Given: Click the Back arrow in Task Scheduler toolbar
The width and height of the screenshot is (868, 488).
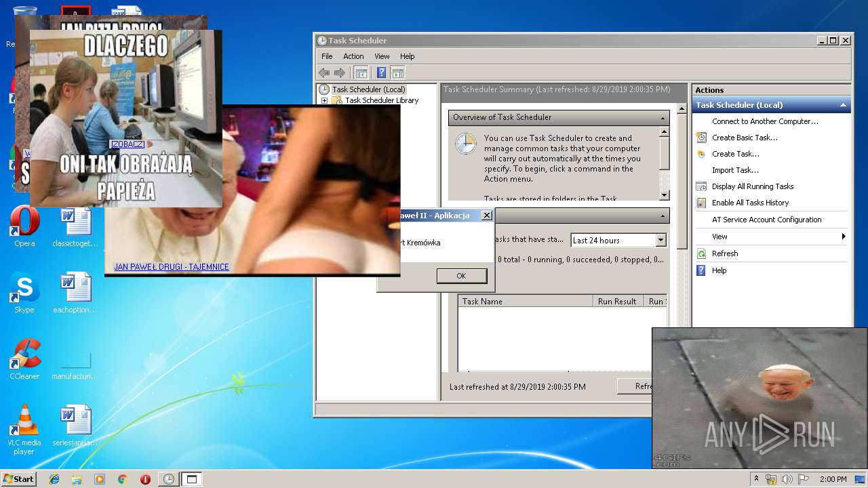Looking at the screenshot, I should tap(324, 73).
